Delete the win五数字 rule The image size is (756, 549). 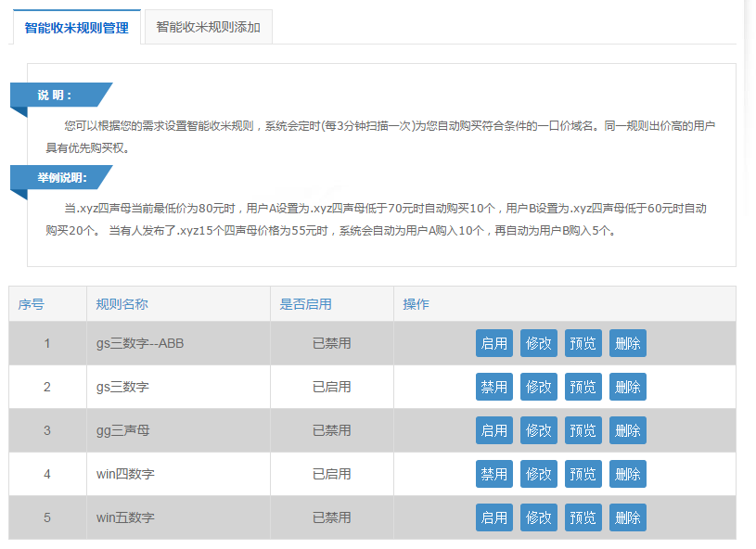tap(627, 517)
